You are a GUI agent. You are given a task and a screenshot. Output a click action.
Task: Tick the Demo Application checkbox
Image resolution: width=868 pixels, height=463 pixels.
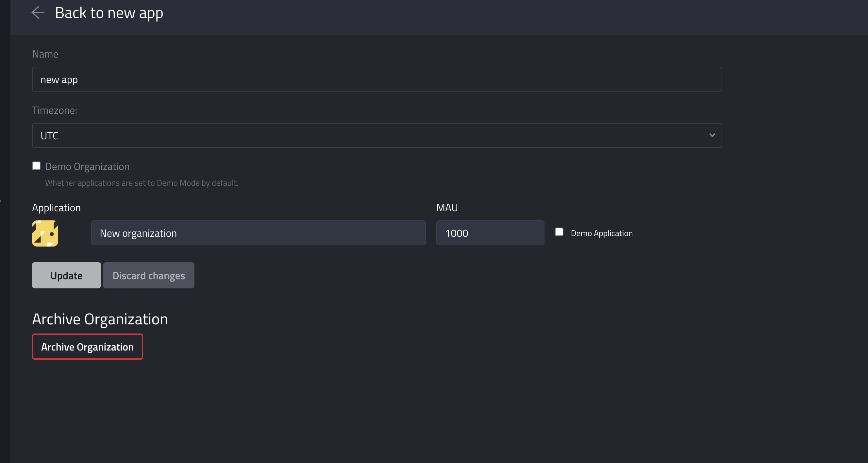[x=559, y=232]
